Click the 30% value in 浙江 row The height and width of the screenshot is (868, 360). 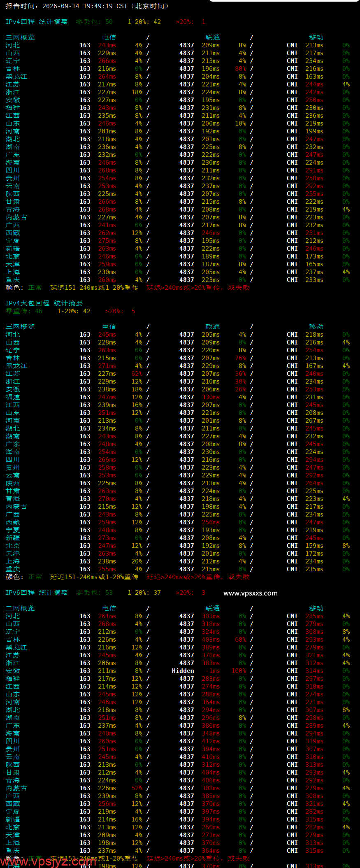coord(241,382)
